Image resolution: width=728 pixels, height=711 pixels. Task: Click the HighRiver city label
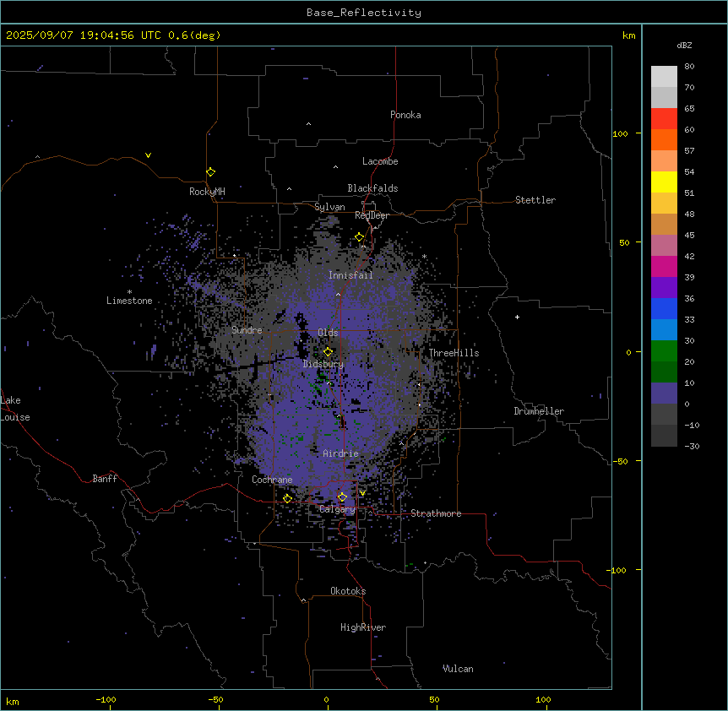pyautogui.click(x=363, y=627)
